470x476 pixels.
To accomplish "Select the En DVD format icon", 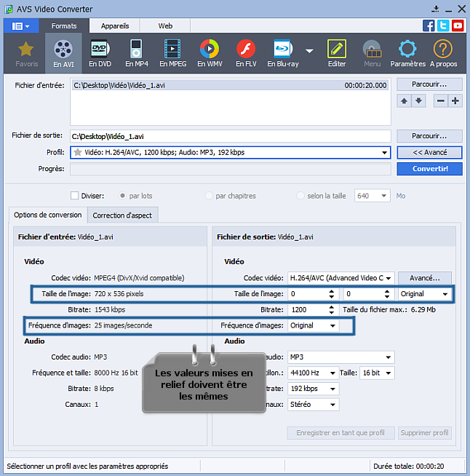I will [100, 53].
